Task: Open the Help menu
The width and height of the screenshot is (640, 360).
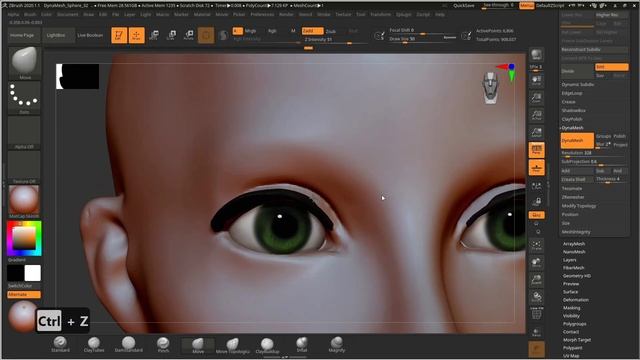Action: point(440,14)
